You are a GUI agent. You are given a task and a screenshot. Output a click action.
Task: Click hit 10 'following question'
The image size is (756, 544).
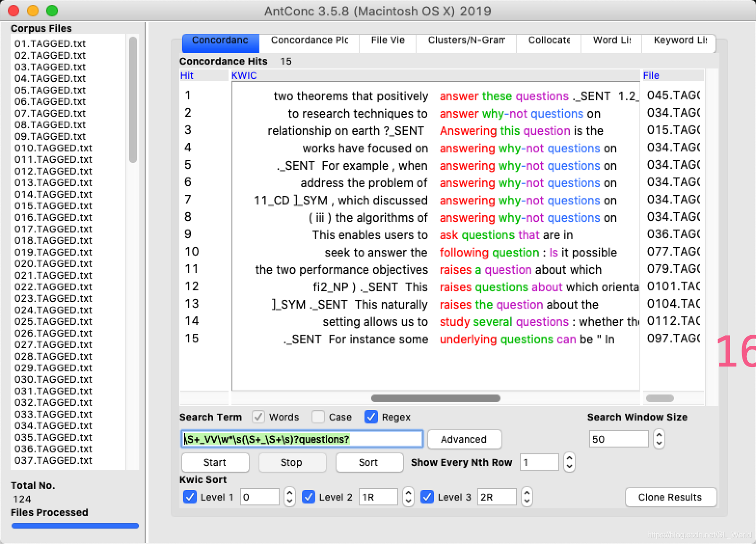(x=489, y=253)
